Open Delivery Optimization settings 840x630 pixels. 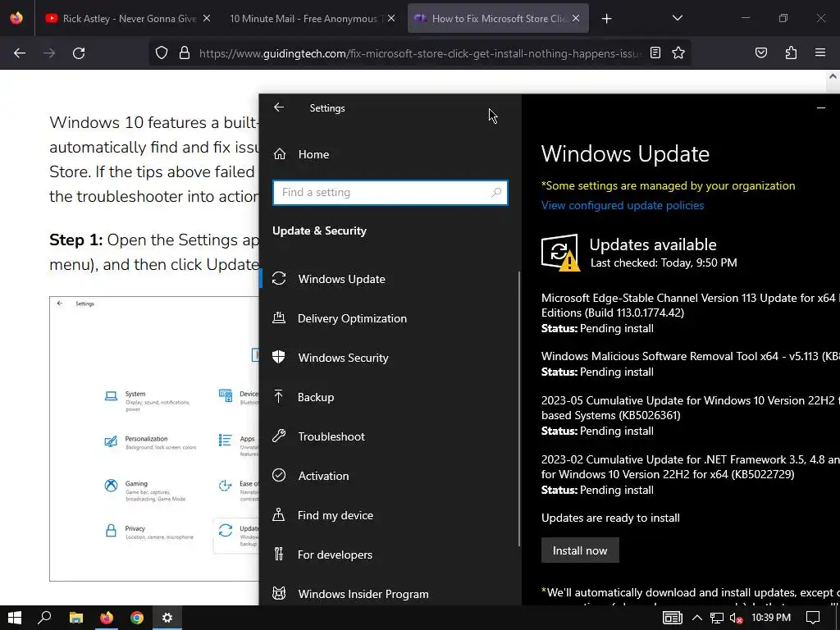click(390, 318)
